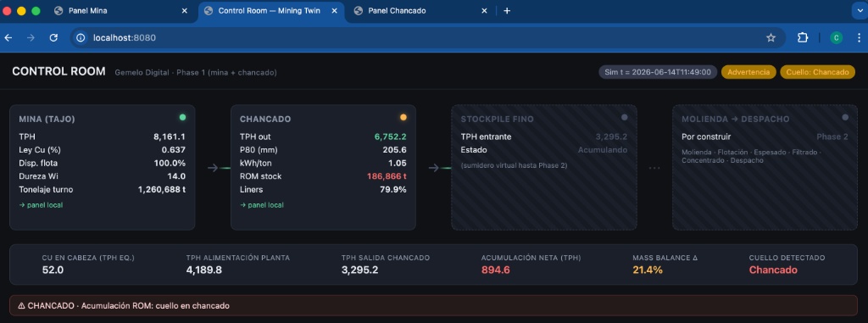Screen dimensions: 868x323
Task: Reload the current page
Action: (x=53, y=37)
